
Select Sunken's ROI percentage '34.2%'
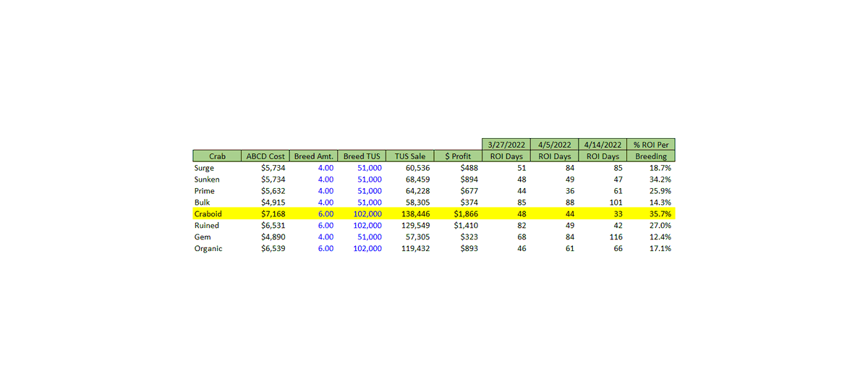[660, 179]
